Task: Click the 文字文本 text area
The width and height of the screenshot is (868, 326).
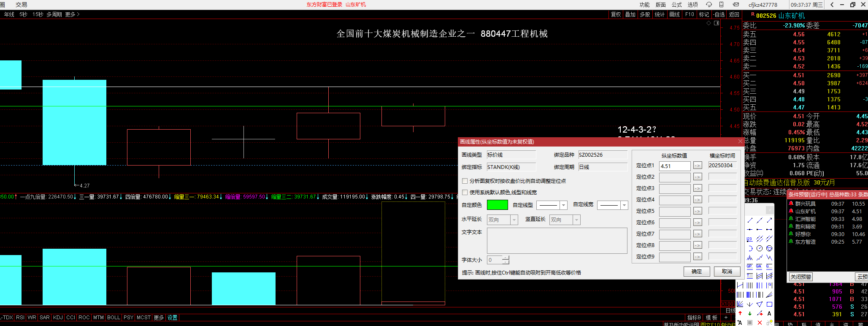Action: (x=557, y=241)
